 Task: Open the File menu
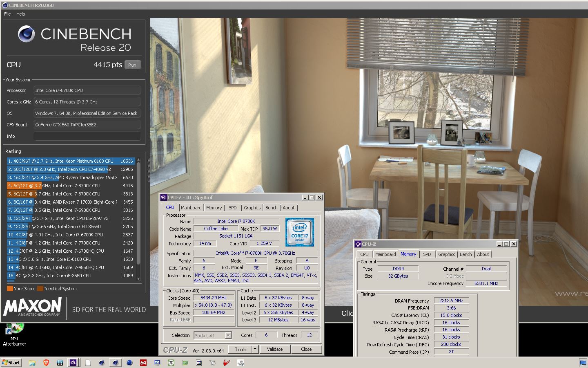pyautogui.click(x=7, y=14)
